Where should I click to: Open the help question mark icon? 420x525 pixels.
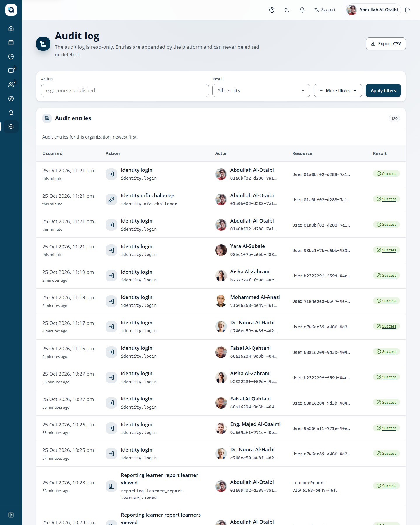[272, 10]
